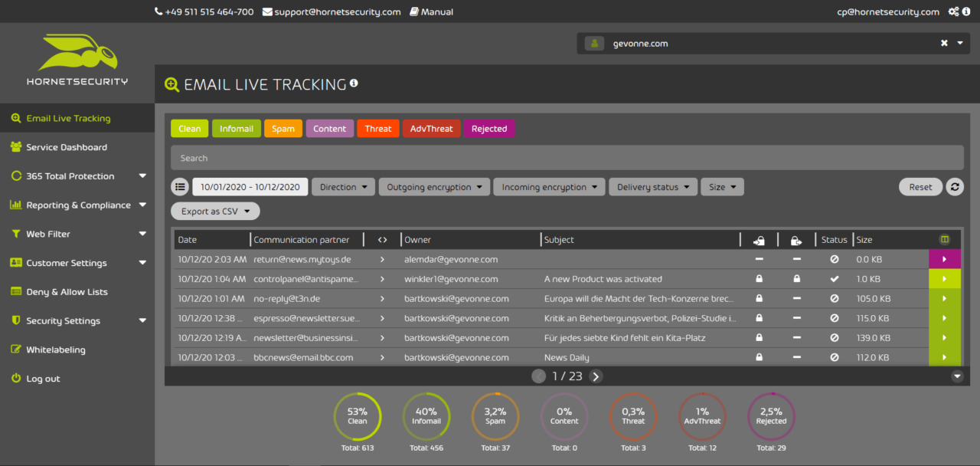Go to next page of results
Viewport: 980px width, 466px height.
click(x=596, y=376)
